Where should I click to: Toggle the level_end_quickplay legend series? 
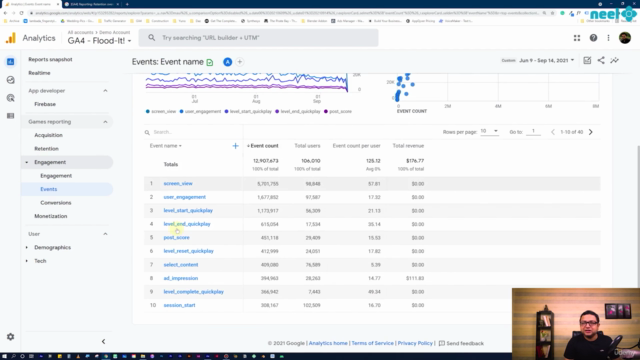[298, 111]
